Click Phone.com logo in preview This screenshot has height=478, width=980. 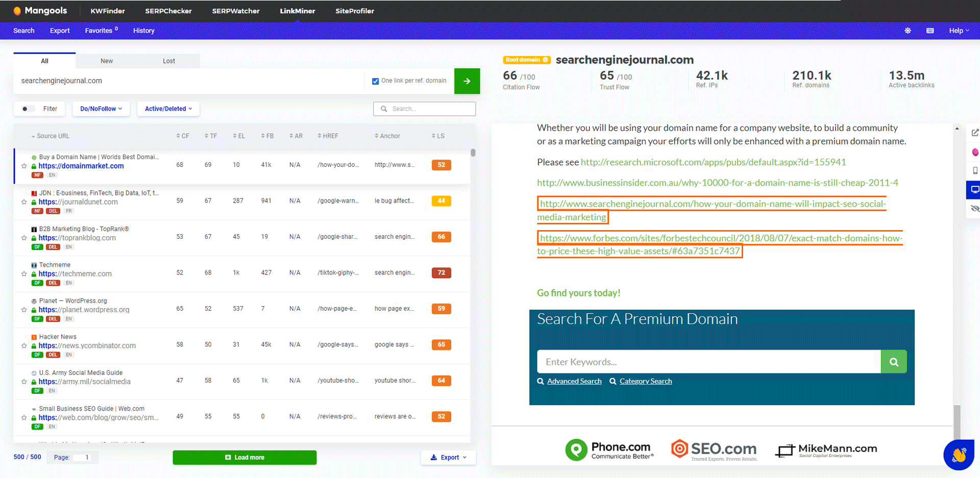[609, 449]
